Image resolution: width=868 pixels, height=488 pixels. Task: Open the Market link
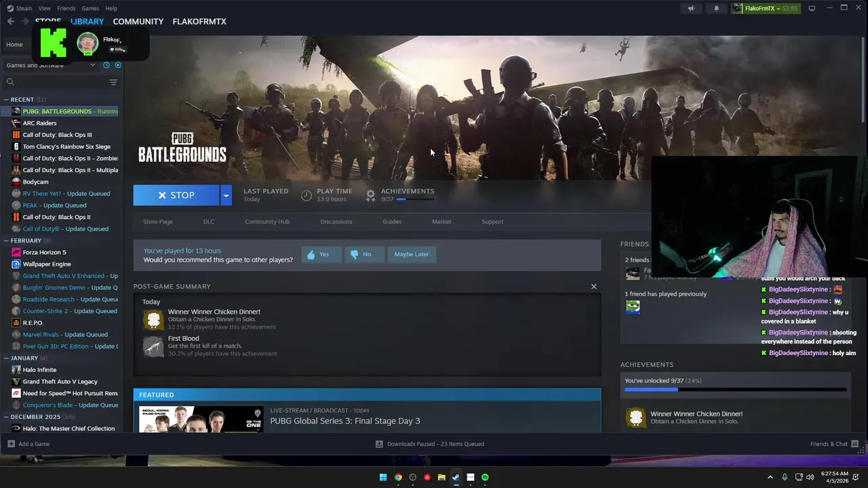441,222
